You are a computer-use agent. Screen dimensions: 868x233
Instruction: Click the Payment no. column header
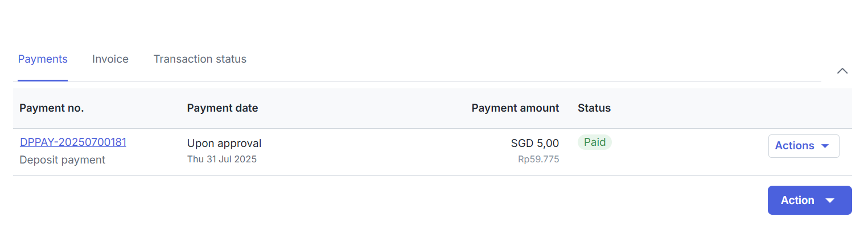click(52, 108)
